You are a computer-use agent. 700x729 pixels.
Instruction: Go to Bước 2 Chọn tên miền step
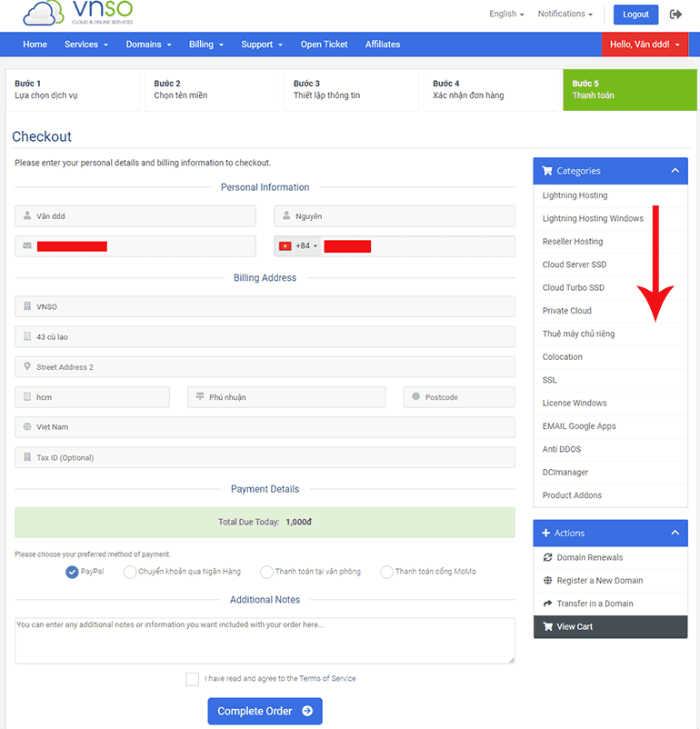tap(212, 90)
